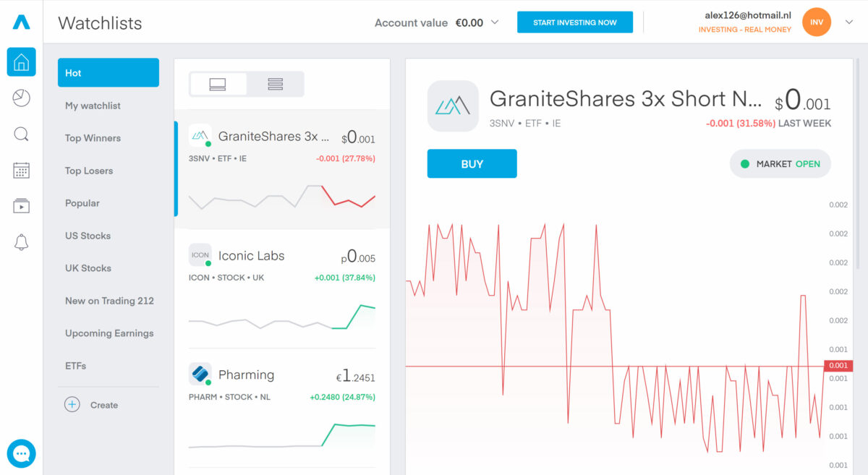Screen dimensions: 868x475
Task: Click the Iconic Labs sparkline mini chart
Action: point(282,317)
